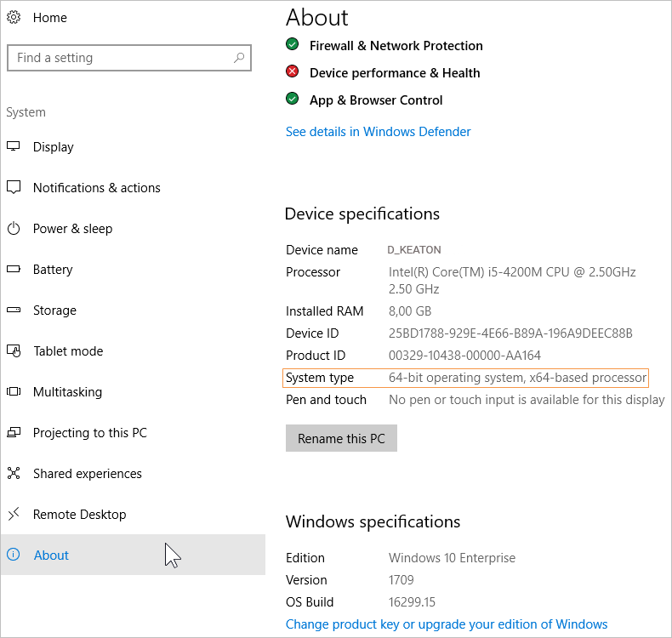Open Shared experiences settings
This screenshot has height=638, width=672.
click(87, 474)
